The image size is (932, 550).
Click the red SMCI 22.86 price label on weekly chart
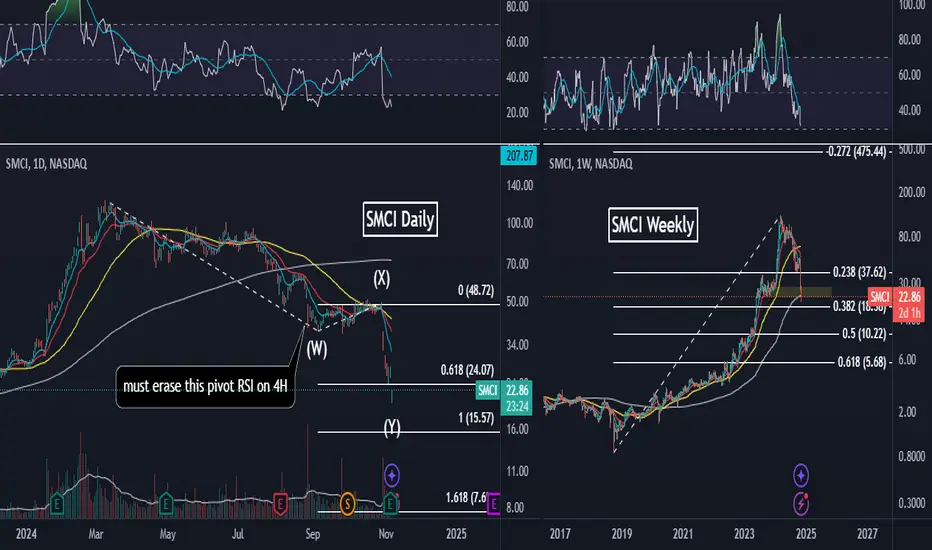(896, 296)
